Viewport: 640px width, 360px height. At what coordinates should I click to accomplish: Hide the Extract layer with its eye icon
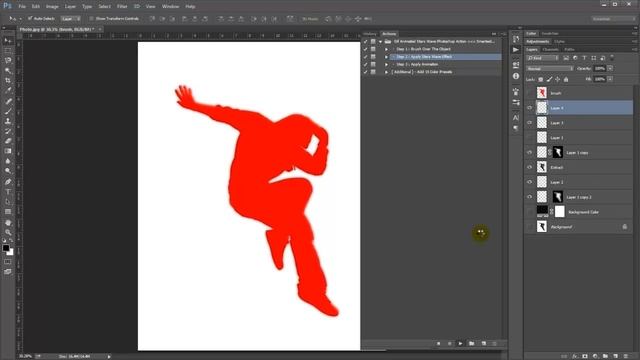[530, 167]
